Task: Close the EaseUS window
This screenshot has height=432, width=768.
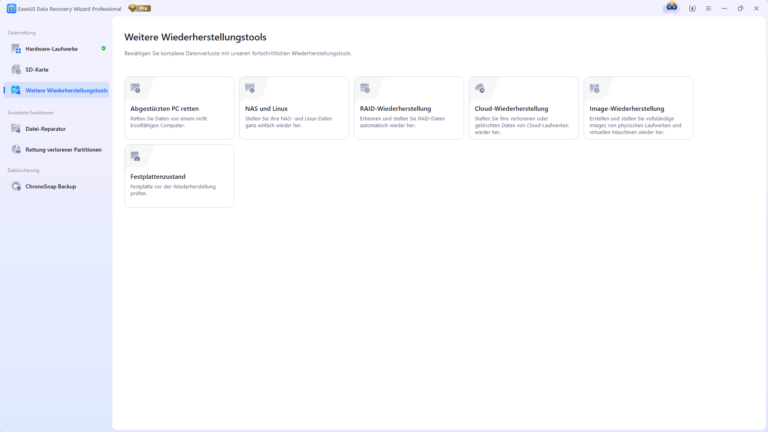Action: pos(756,8)
